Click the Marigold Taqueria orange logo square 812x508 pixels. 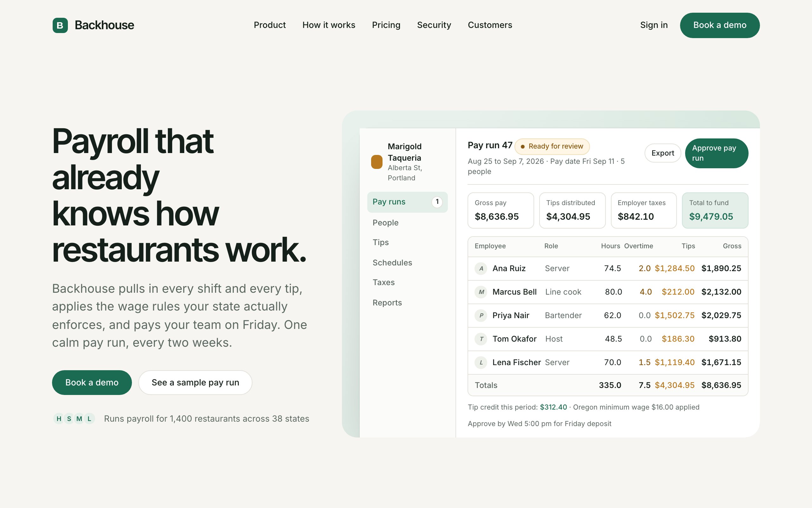point(377,162)
